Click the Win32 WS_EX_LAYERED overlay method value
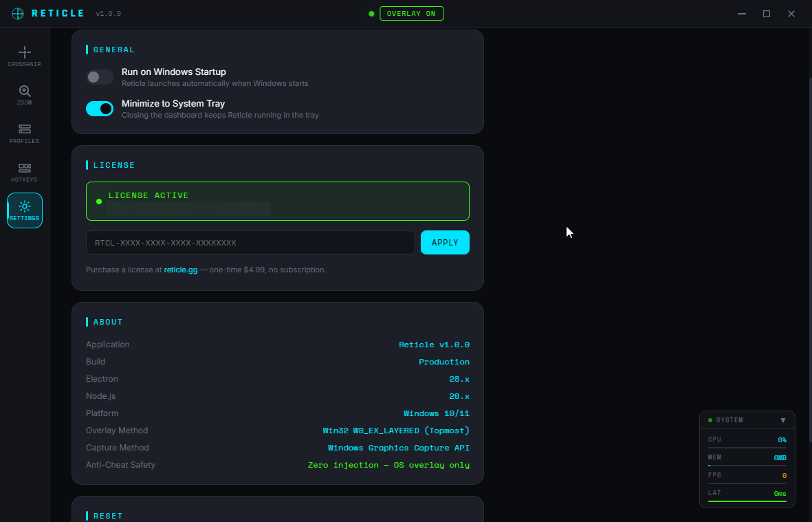This screenshot has width=812, height=522. point(395,431)
